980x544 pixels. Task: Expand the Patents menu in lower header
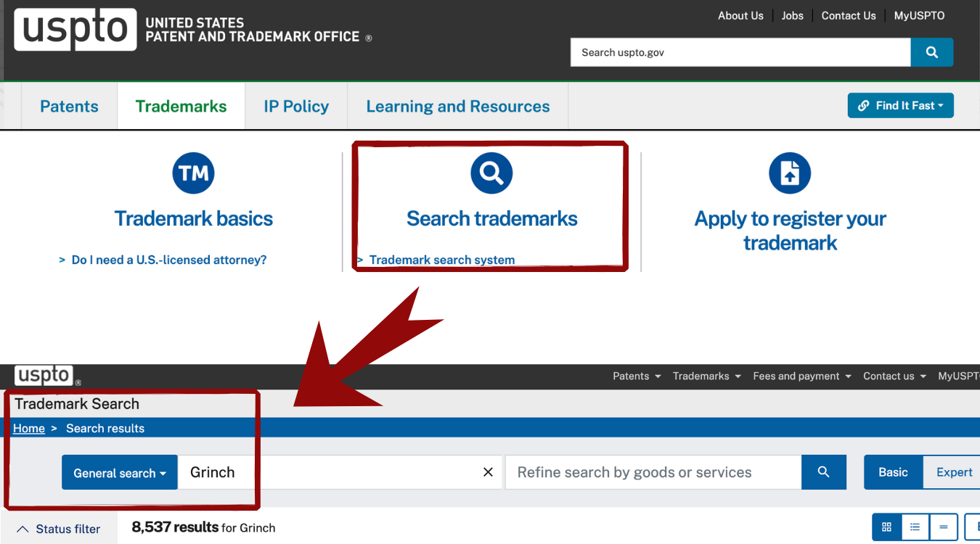[637, 376]
